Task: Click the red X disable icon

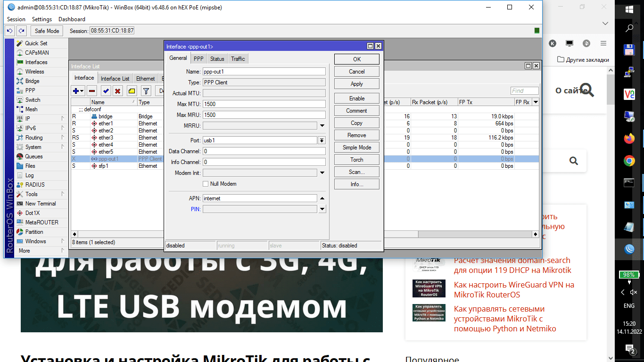Action: pyautogui.click(x=118, y=91)
